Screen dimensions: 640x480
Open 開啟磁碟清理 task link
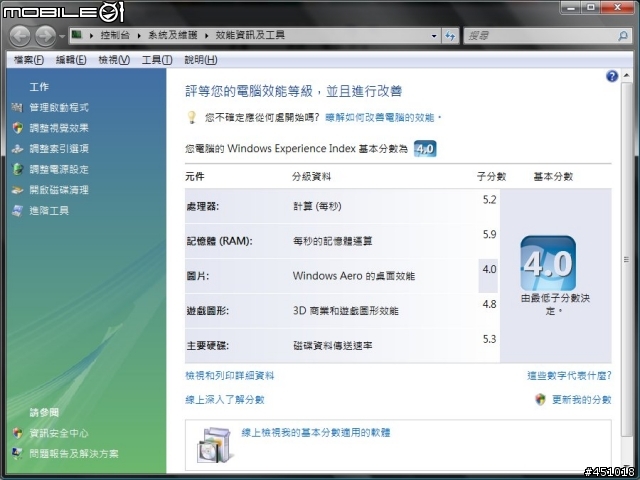click(x=59, y=190)
